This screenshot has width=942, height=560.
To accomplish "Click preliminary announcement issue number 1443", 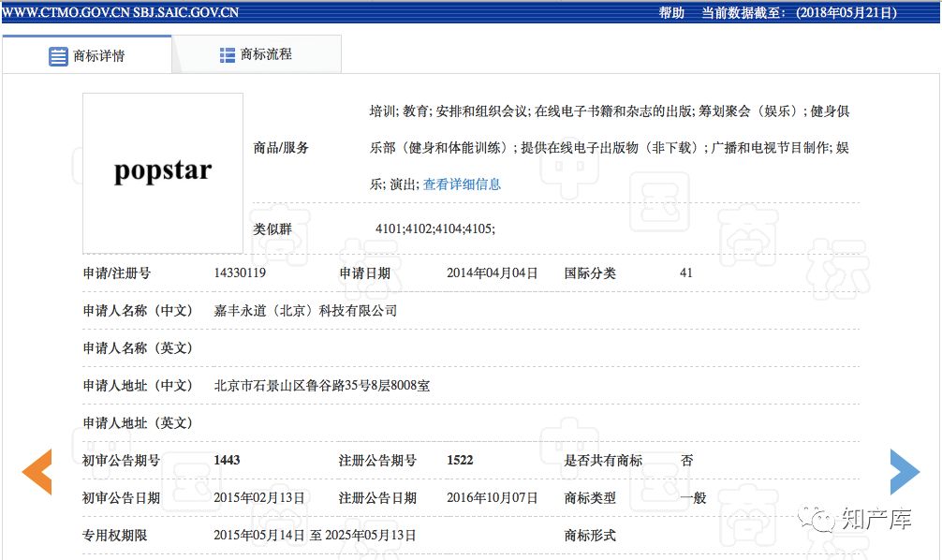I will pyautogui.click(x=227, y=461).
